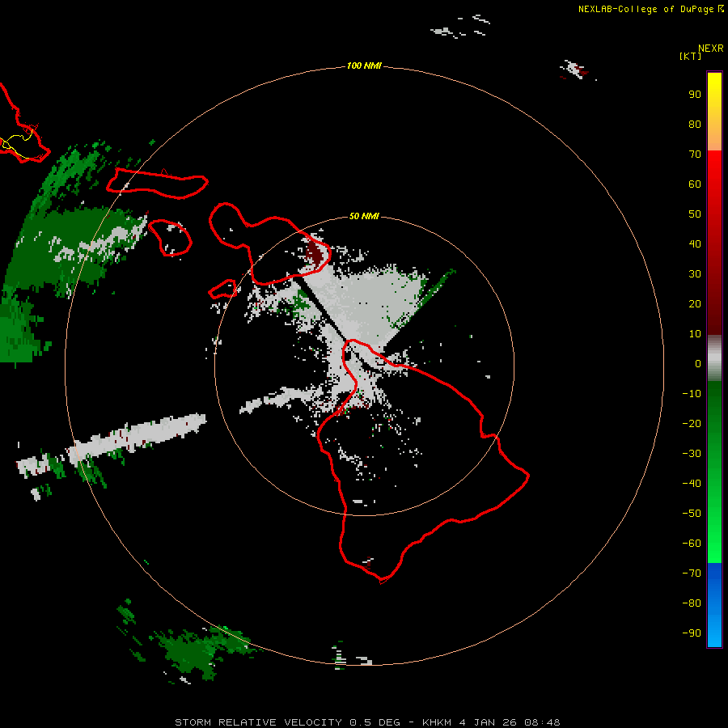This screenshot has height=728, width=728.
Task: Click the NEXLAB-College of DuPage watermark text
Action: [x=645, y=9]
